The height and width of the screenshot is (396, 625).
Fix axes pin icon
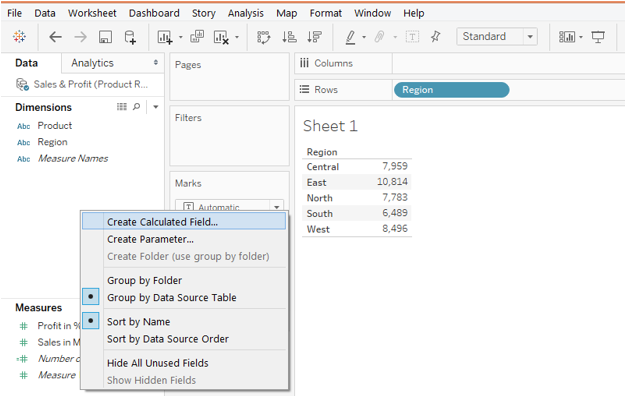coord(435,37)
